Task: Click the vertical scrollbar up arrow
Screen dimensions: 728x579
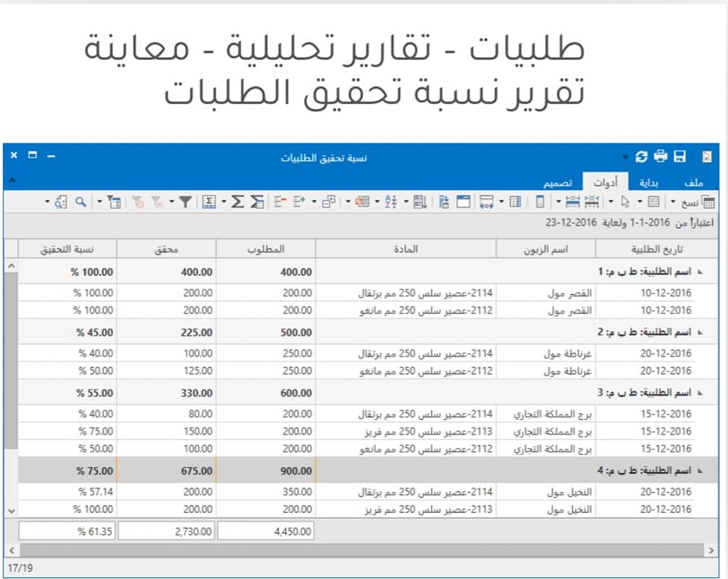Action: point(11,266)
